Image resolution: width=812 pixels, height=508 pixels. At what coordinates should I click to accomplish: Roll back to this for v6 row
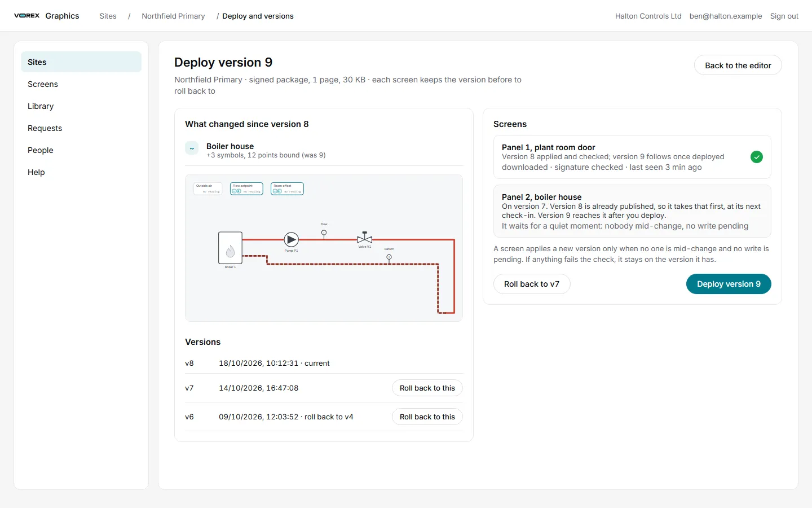pyautogui.click(x=427, y=417)
